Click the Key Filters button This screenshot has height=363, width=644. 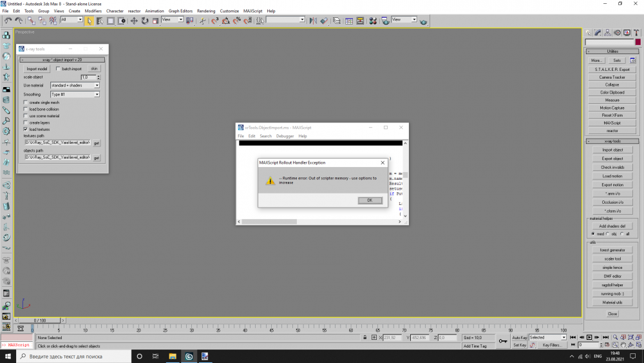[551, 346]
